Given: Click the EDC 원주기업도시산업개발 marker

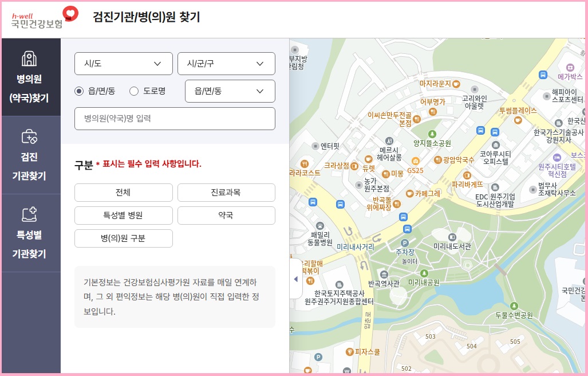Looking at the screenshot, I should coord(495,187).
